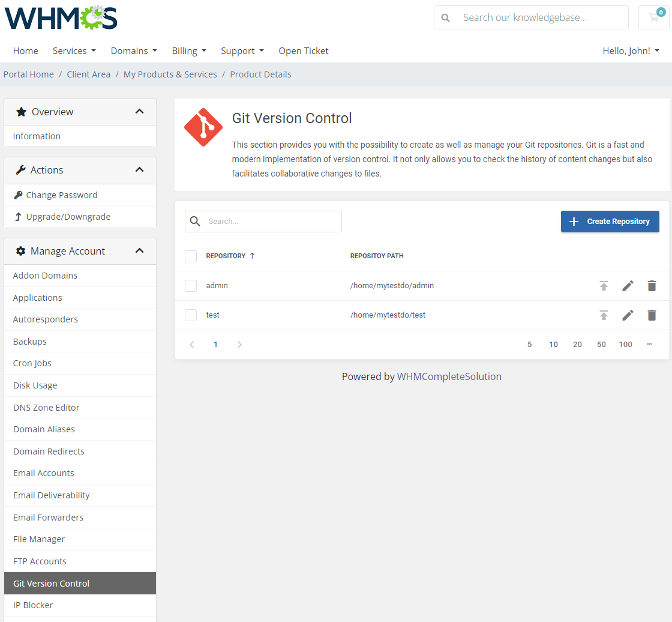Collapse the Manage Account panel chevron
Viewport: 672px width, 622px height.
point(139,251)
